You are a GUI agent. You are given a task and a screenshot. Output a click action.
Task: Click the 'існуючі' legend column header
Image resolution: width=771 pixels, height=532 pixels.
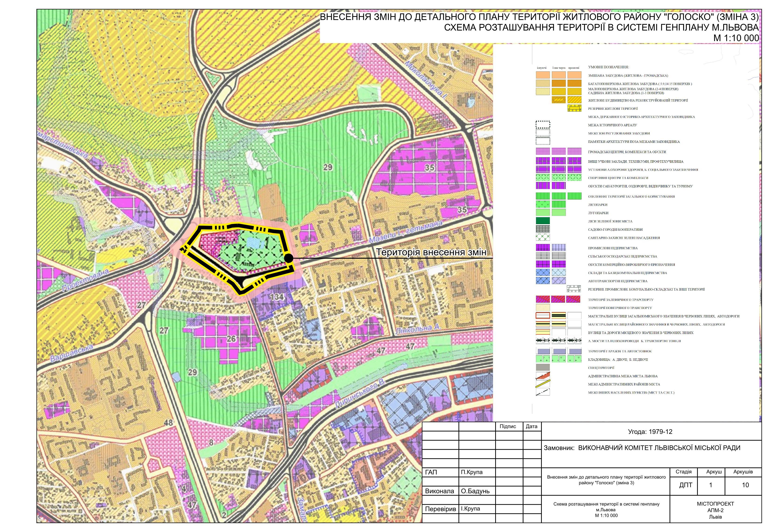[542, 68]
